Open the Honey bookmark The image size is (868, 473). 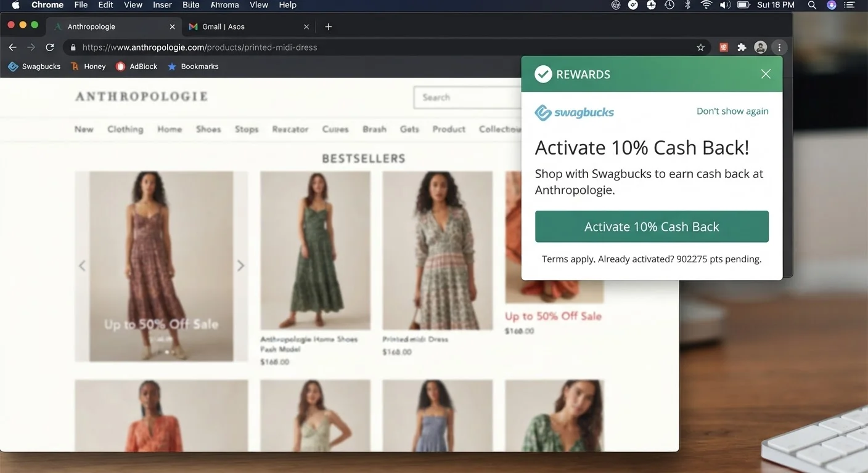click(x=88, y=67)
